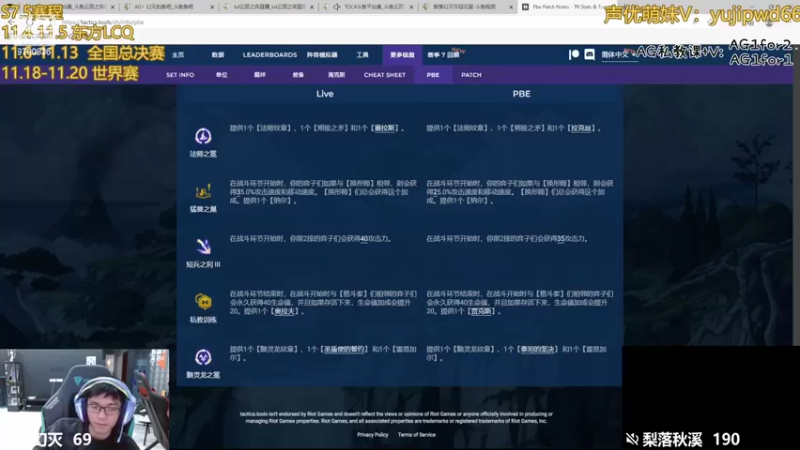Click the browser address bar URL
800x450 pixels.
(104, 22)
